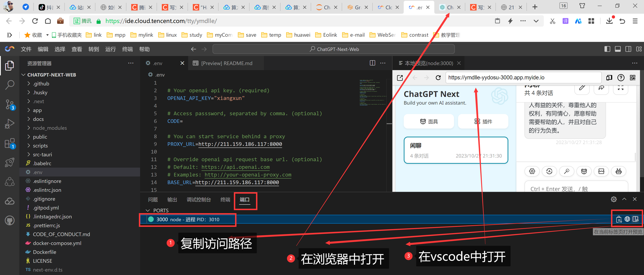Click the ChatGPT-Next-Web command search box
644x275 pixels.
[x=333, y=49]
